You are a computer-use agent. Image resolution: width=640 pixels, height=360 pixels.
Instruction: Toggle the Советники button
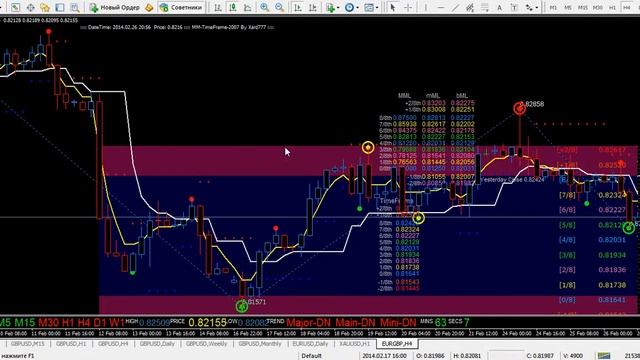pyautogui.click(x=181, y=7)
